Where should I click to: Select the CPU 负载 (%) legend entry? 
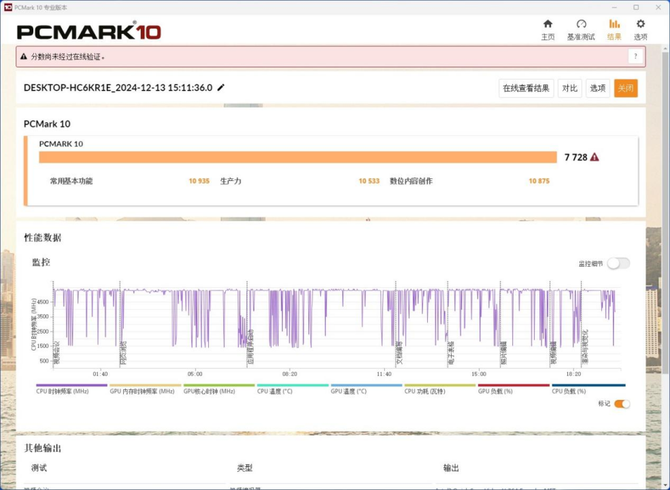[588, 388]
